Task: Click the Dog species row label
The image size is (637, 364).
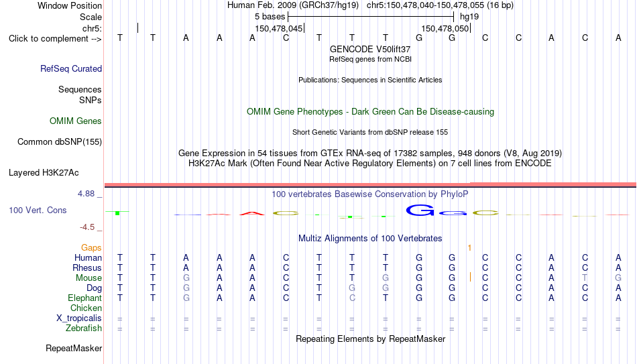Action: pos(94,288)
